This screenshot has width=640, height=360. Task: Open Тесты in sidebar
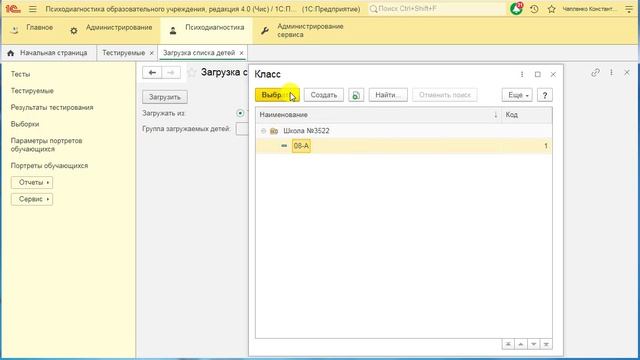click(x=20, y=74)
